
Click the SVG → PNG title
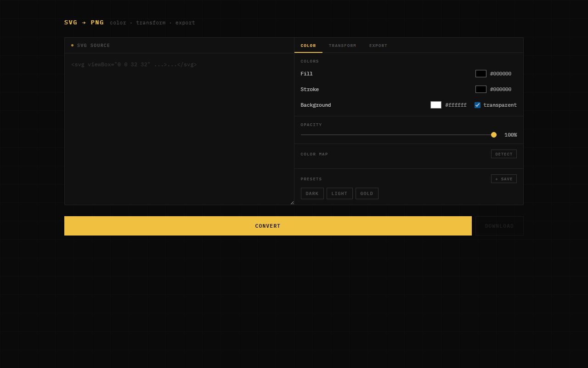(x=84, y=23)
